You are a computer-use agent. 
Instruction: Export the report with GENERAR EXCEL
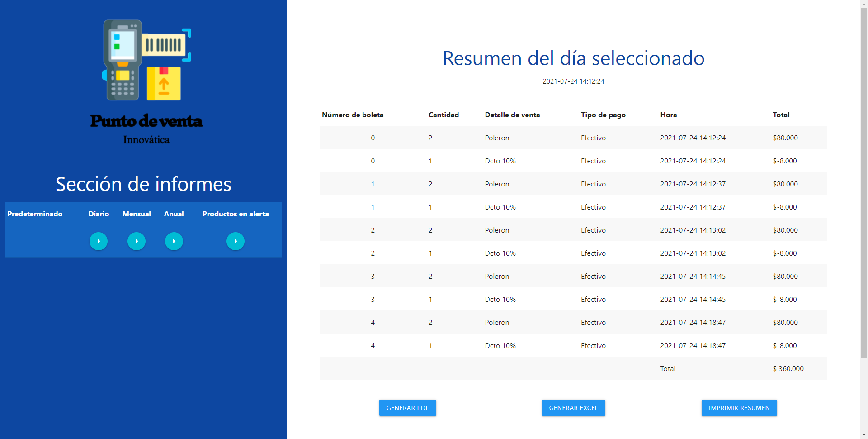(573, 408)
